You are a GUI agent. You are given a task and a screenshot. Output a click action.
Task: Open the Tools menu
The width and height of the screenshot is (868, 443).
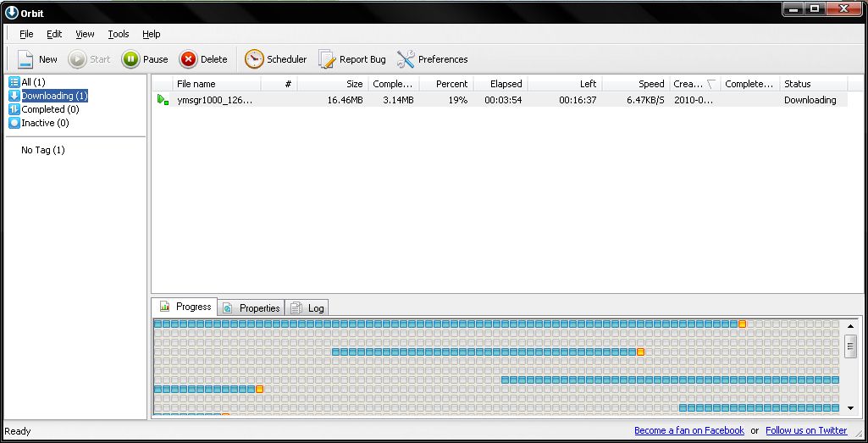pos(119,34)
